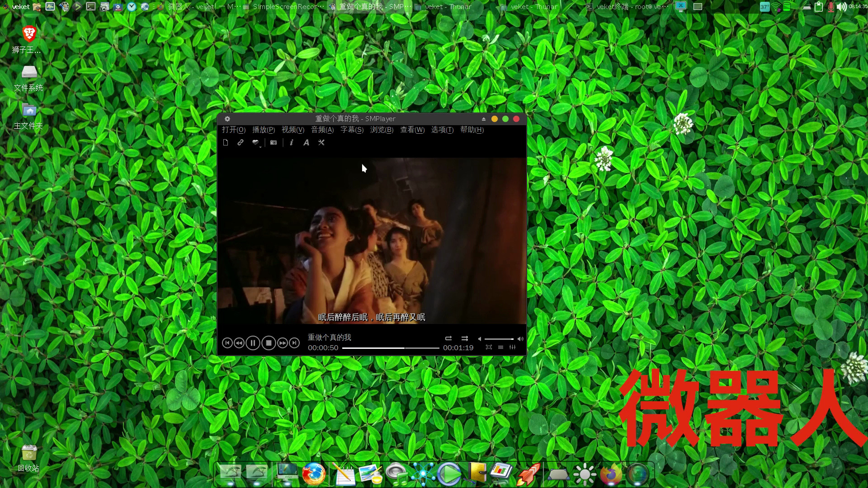Open the clipboard tray icon
This screenshot has height=488, width=868.
pyautogui.click(x=819, y=7)
